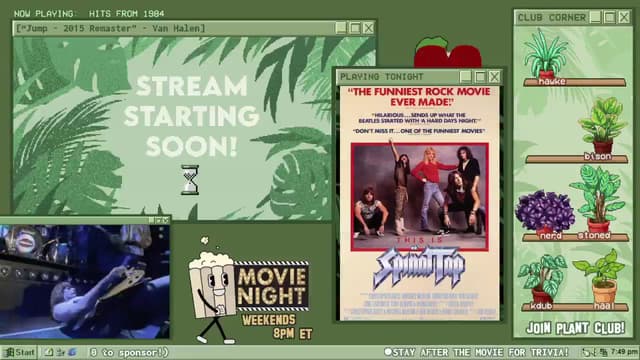The image size is (640, 360).
Task: Select stoned's tall plant in Club Corner
Action: (x=598, y=198)
